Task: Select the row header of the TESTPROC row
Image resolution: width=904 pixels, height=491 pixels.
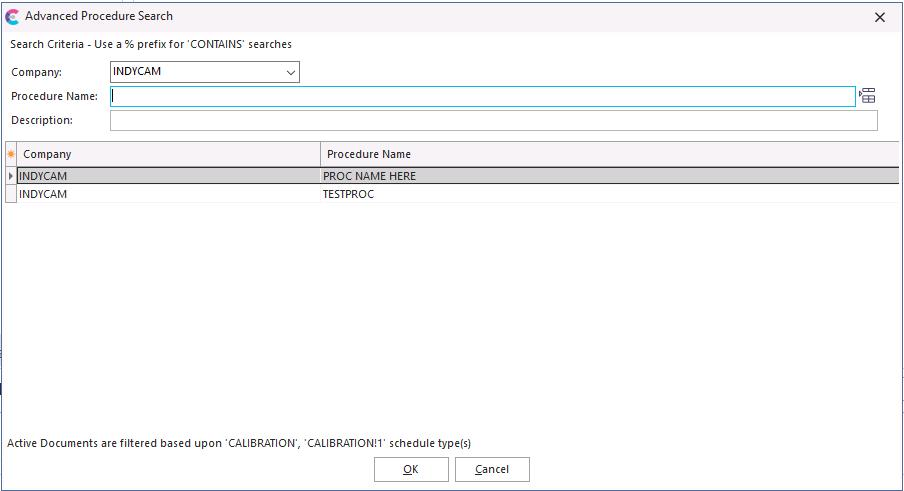Action: click(11, 194)
